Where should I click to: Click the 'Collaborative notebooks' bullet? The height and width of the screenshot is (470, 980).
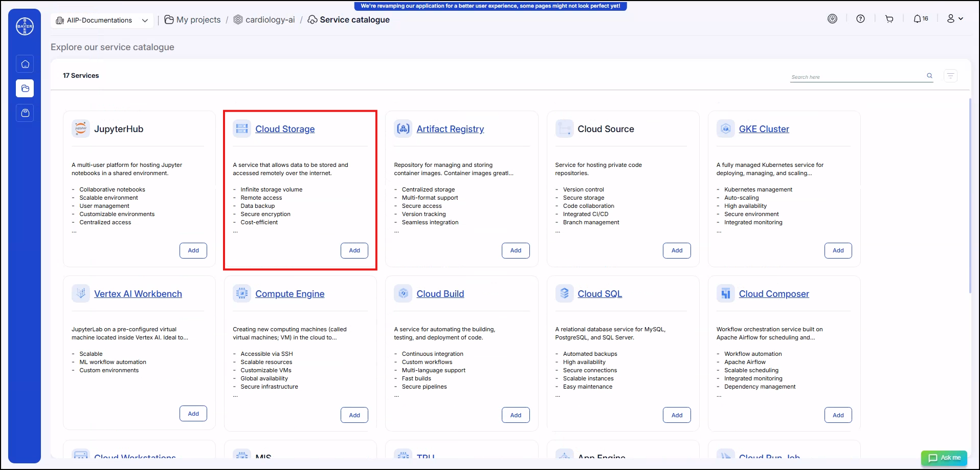coord(112,189)
